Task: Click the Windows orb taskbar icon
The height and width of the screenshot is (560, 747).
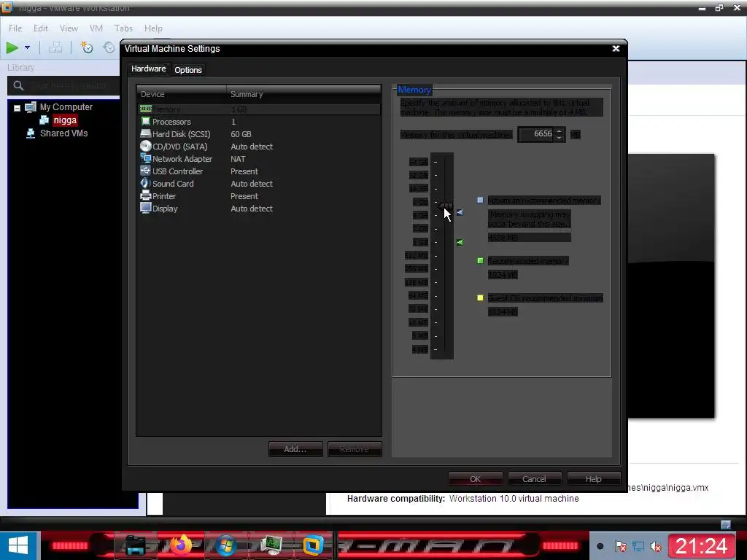Action: [226, 545]
